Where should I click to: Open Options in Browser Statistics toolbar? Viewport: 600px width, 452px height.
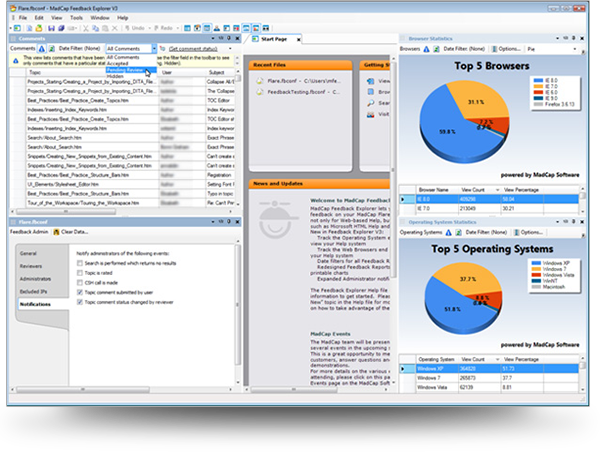(506, 49)
